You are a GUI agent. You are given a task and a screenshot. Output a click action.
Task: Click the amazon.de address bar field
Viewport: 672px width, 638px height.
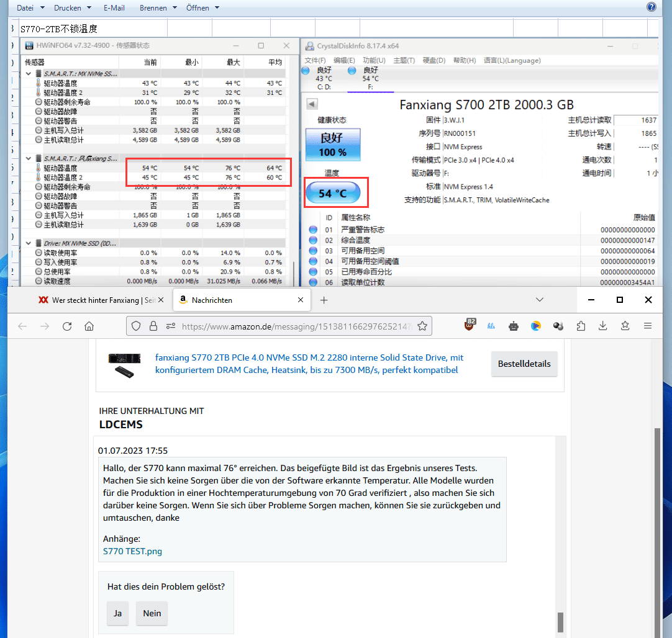(x=296, y=326)
